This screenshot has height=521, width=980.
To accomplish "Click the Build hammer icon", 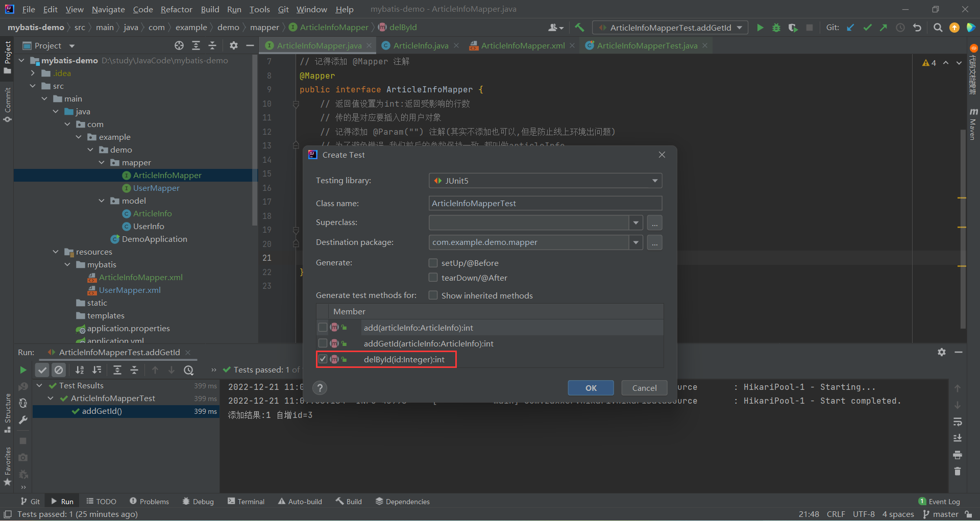I will 579,28.
